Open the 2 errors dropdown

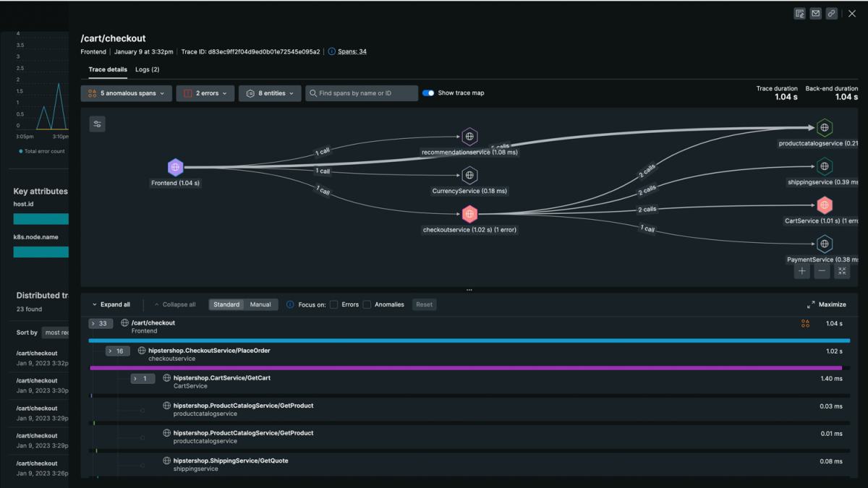(205, 93)
